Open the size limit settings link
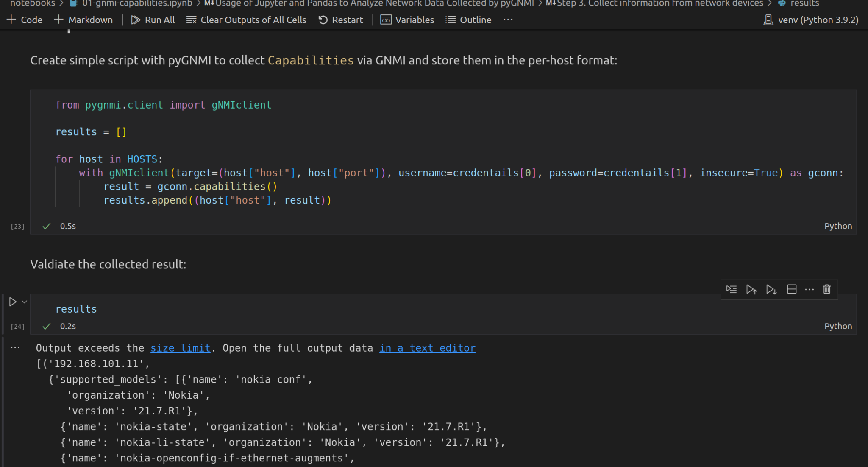The height and width of the screenshot is (467, 868). [x=180, y=348]
